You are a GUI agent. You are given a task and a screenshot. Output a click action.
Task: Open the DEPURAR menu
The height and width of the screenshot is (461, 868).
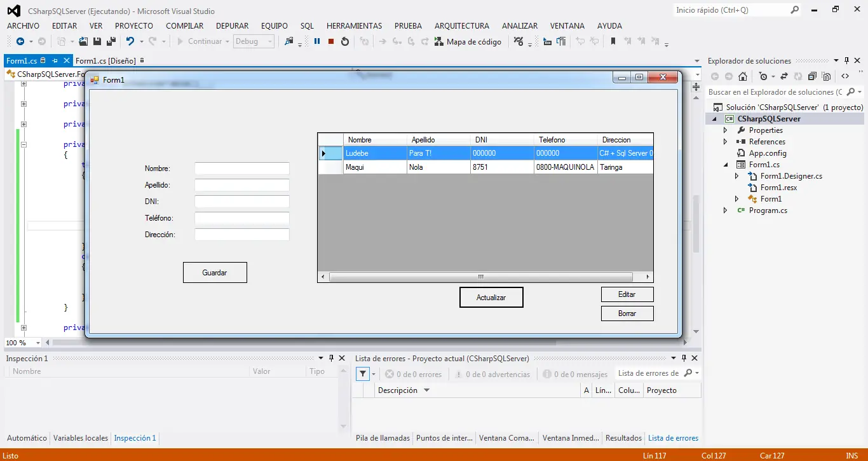(x=233, y=26)
